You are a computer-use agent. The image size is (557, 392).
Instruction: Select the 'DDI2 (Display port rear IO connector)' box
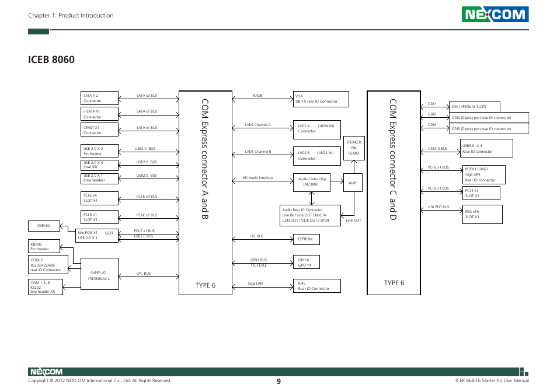click(x=489, y=118)
